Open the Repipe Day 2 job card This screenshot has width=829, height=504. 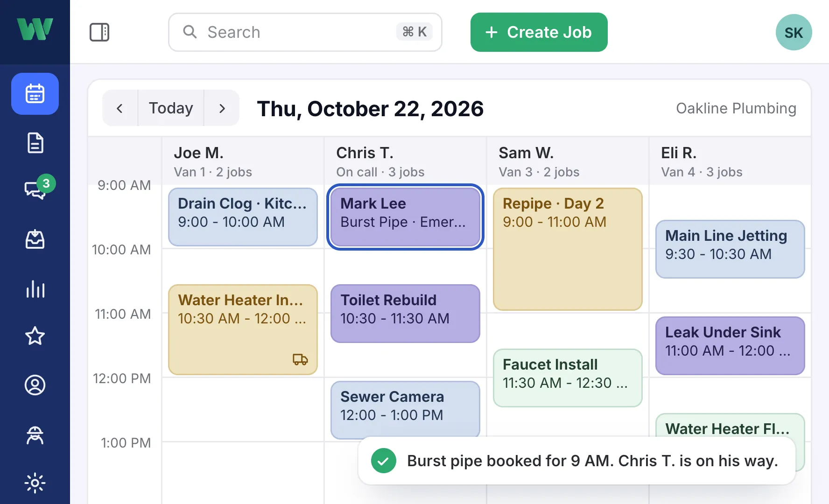pyautogui.click(x=568, y=249)
